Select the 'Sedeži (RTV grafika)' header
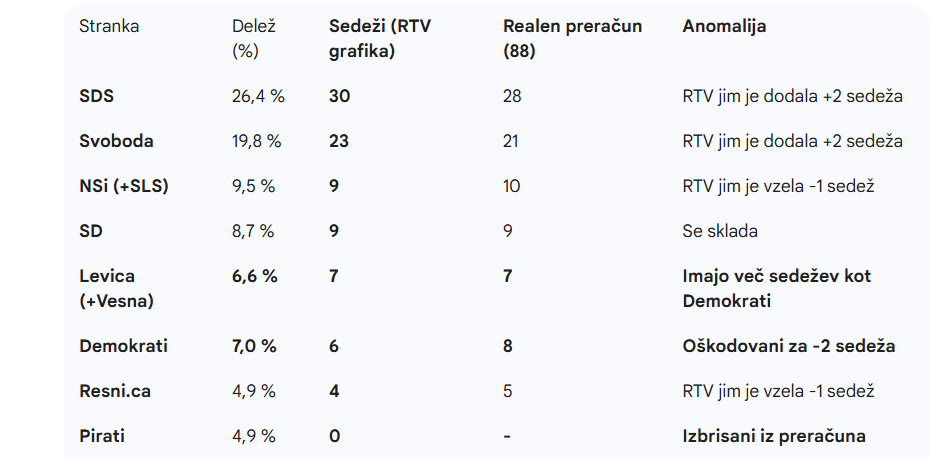 click(x=380, y=38)
